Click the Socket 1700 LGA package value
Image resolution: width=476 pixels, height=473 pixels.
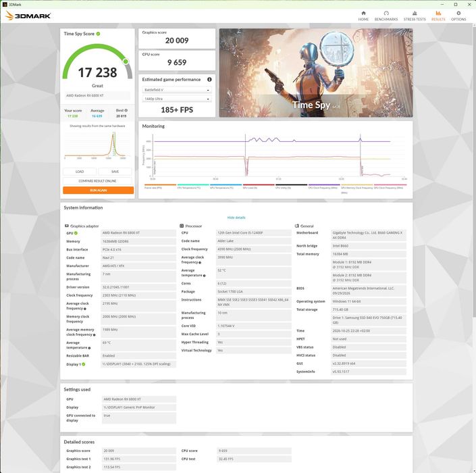pos(254,291)
